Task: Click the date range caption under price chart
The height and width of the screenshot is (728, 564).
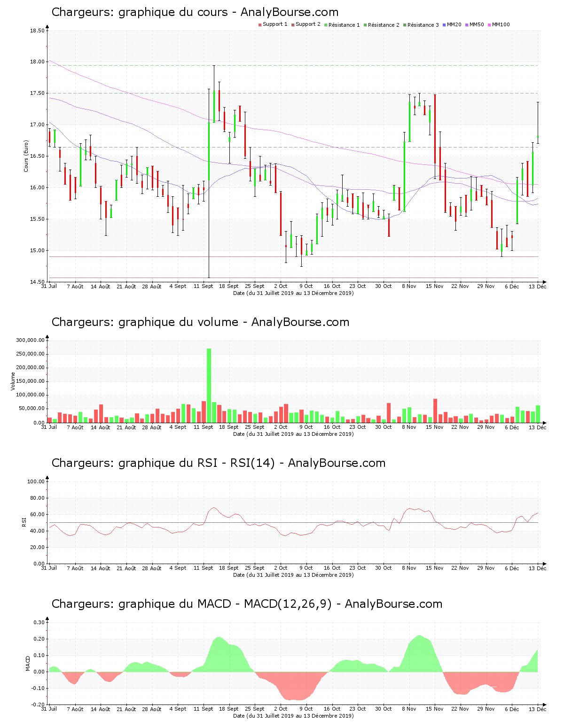Action: click(293, 293)
